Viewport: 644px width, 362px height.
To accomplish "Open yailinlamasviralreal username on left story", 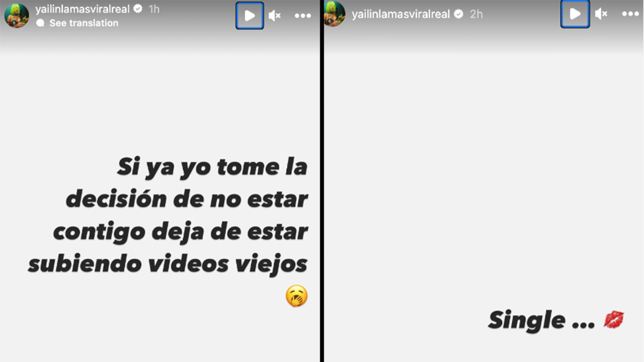I will (83, 9).
